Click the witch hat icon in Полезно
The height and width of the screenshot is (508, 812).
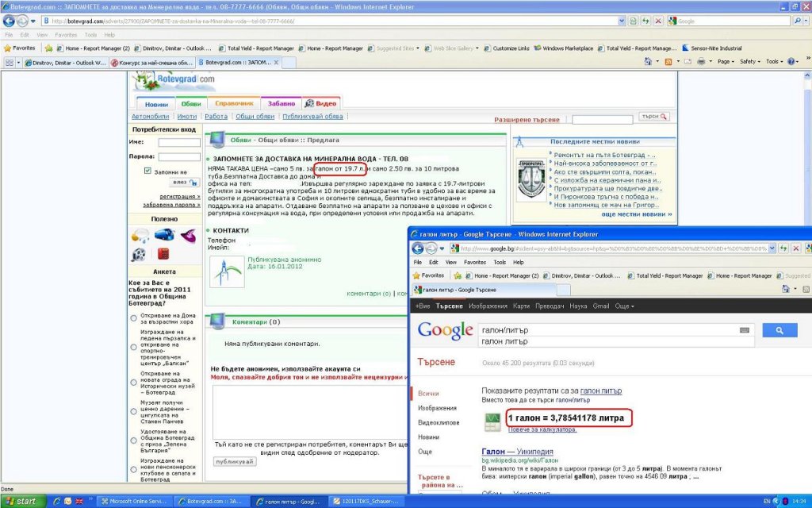click(x=188, y=235)
